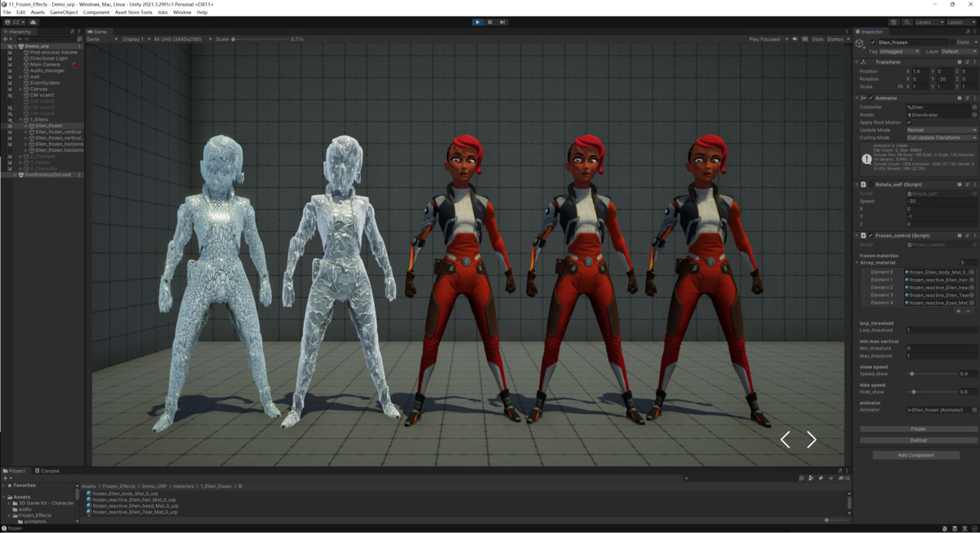The image size is (980, 533).
Task: Open the Culling Mode dropdown
Action: 941,138
